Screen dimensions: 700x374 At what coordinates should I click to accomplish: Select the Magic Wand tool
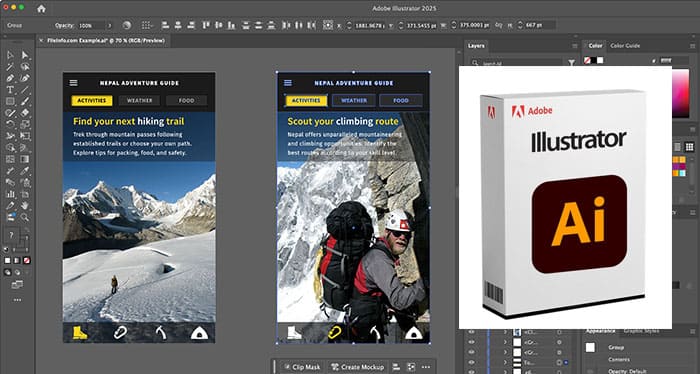(10, 67)
